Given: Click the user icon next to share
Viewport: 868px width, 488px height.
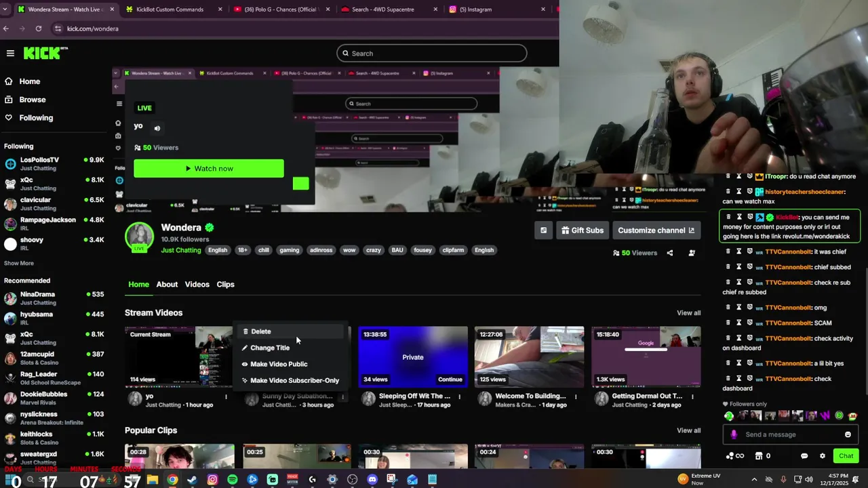Looking at the screenshot, I should pyautogui.click(x=692, y=253).
